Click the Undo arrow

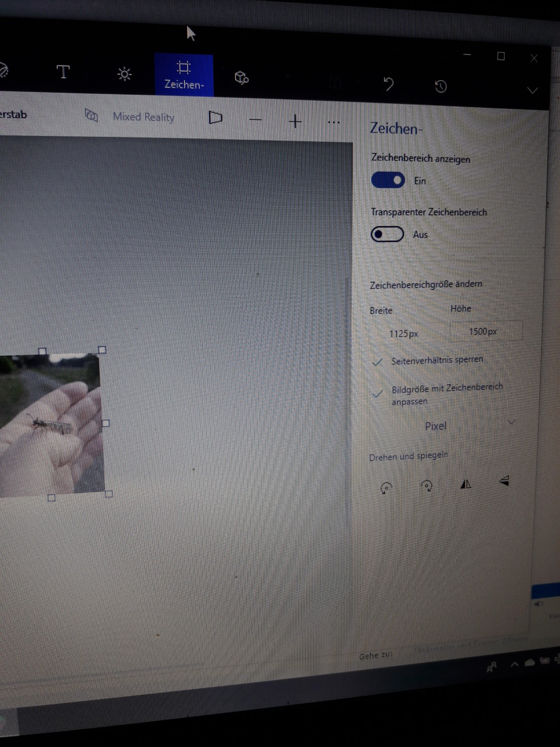pos(389,84)
